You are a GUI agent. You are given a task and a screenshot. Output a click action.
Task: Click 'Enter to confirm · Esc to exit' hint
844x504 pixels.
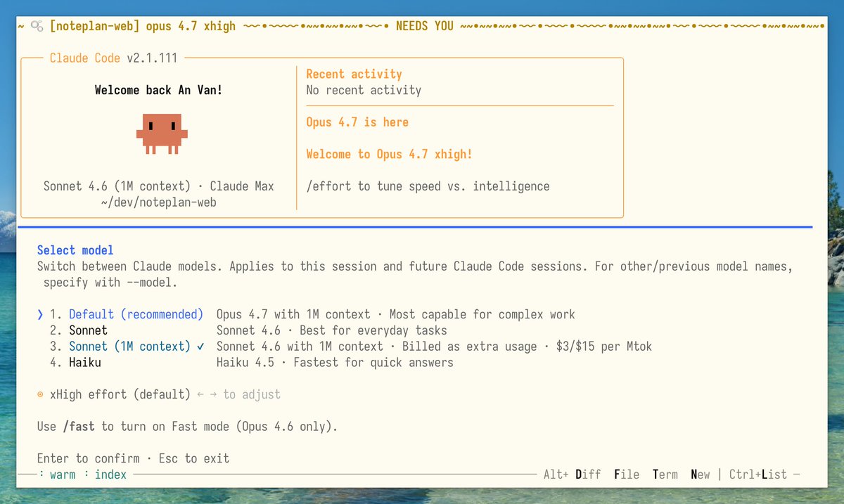coord(133,458)
